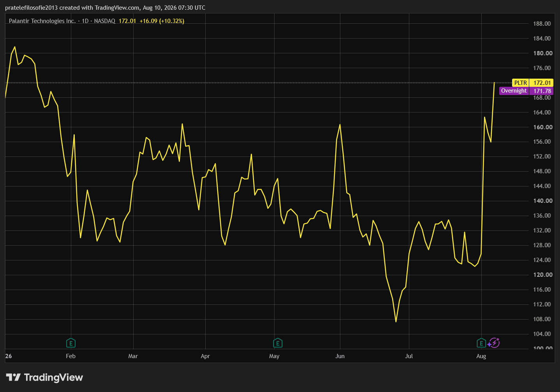Click the 1D interval in the chart legend
Screen dimensions: 560x392
pos(85,21)
